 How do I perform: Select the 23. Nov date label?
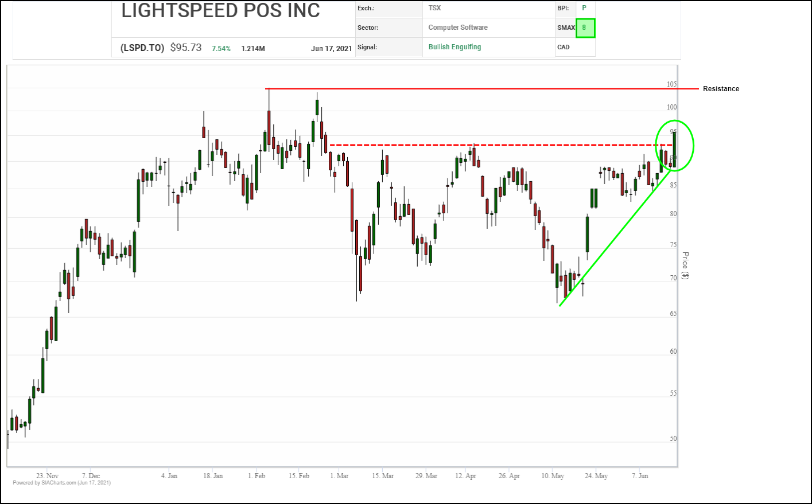pyautogui.click(x=47, y=476)
